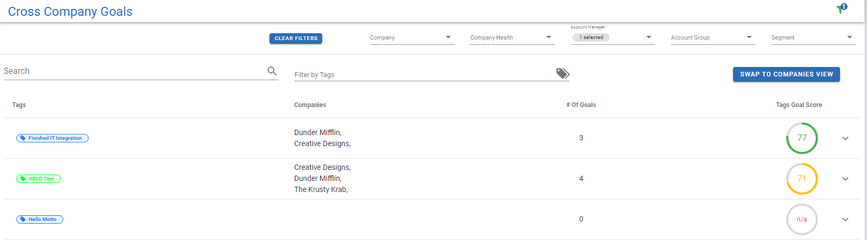Click into the Search input field
This screenshot has height=240, width=868.
click(134, 71)
